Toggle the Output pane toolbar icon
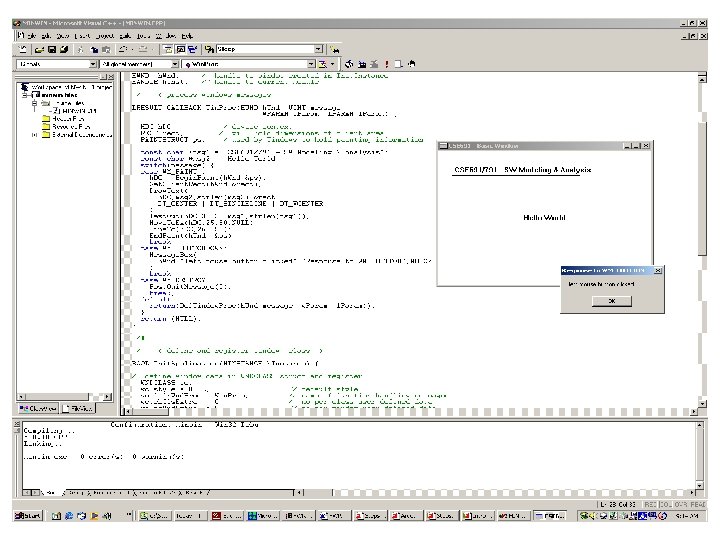 pos(180,49)
